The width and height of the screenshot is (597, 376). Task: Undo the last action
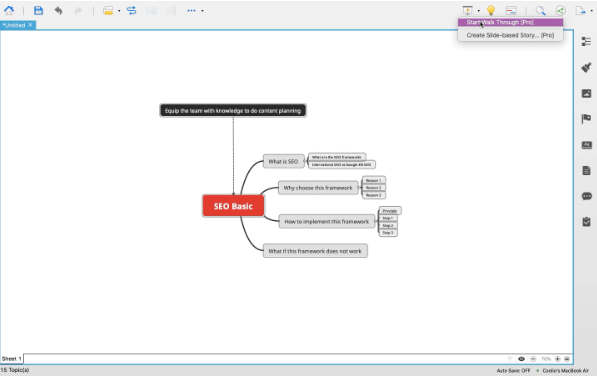[58, 10]
